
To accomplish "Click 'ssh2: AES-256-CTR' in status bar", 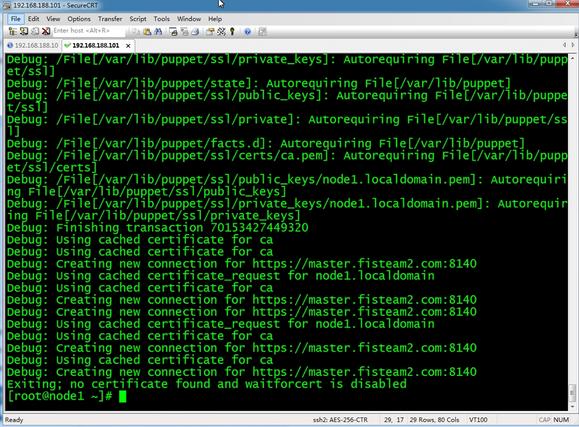I will pos(340,420).
